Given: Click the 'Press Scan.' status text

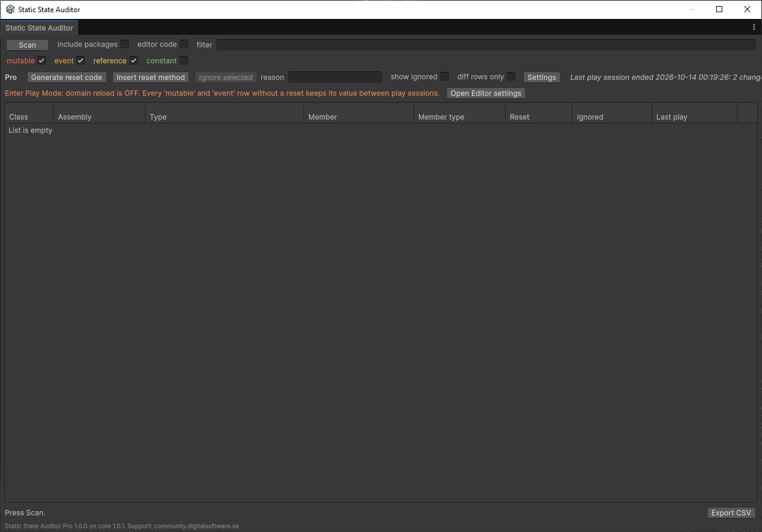Looking at the screenshot, I should (25, 512).
